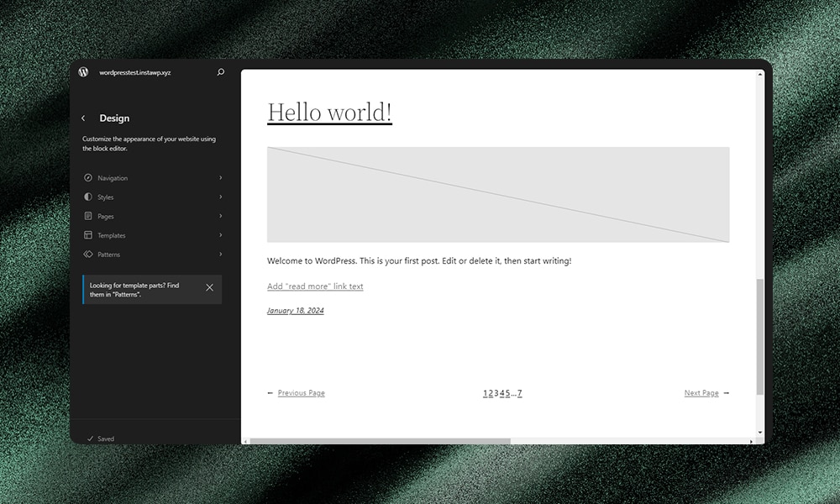Jump to page 7 in the pagination
Viewport: 840px width, 504px height.
click(x=520, y=392)
